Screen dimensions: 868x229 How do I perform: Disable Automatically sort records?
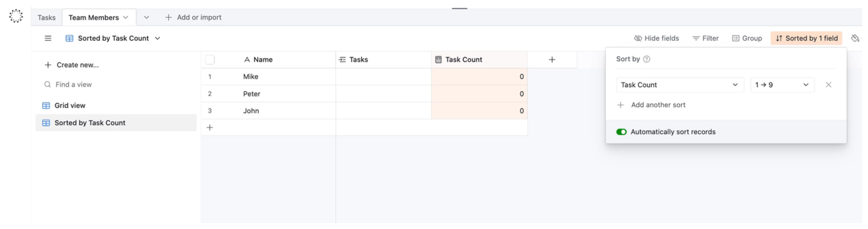621,132
